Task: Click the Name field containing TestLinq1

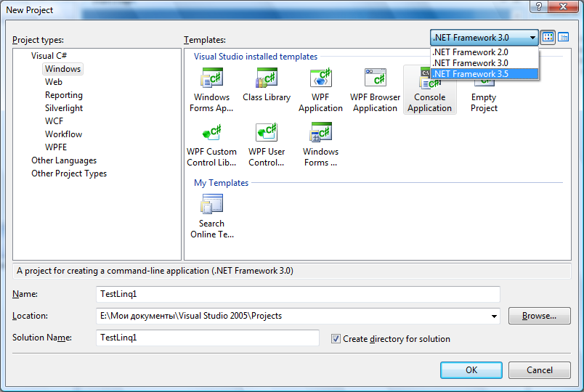Action: point(298,294)
